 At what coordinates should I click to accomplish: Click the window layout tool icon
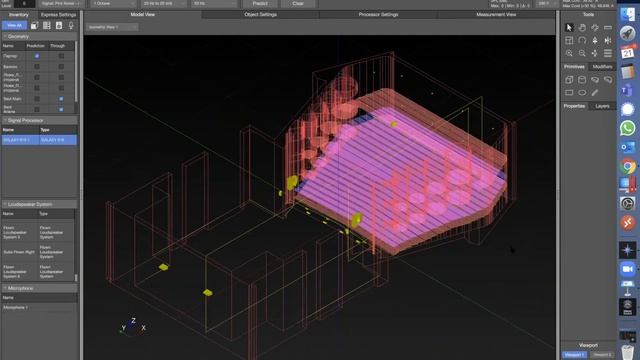tap(569, 40)
